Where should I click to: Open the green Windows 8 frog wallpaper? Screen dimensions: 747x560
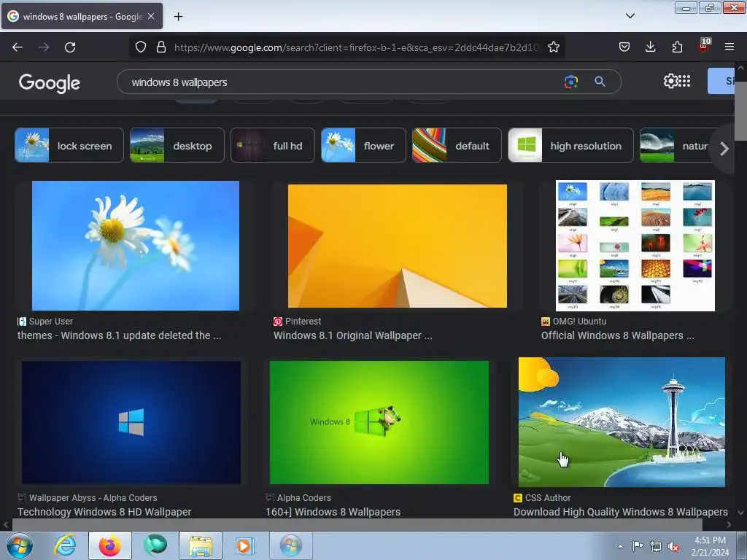(379, 422)
